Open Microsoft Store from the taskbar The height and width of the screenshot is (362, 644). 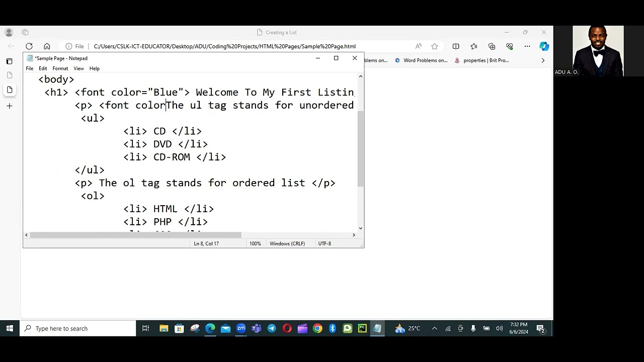pos(179,328)
